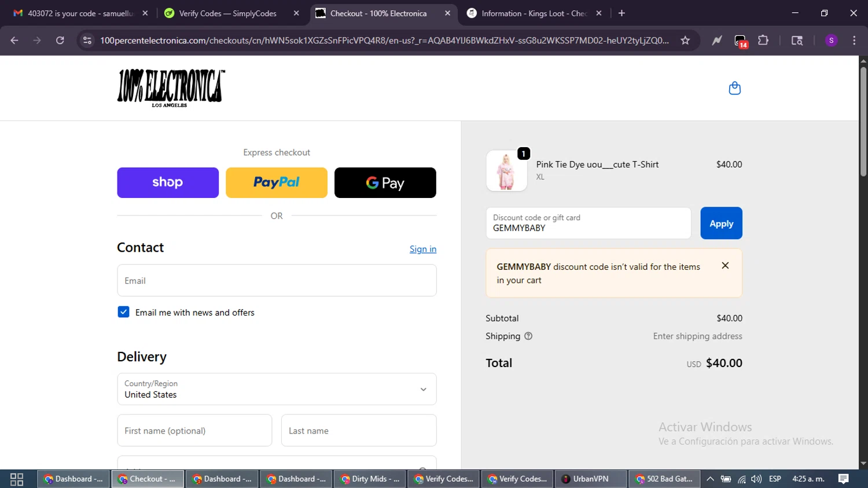The width and height of the screenshot is (868, 488).
Task: Expand the Country/Region dropdown
Action: 277,389
